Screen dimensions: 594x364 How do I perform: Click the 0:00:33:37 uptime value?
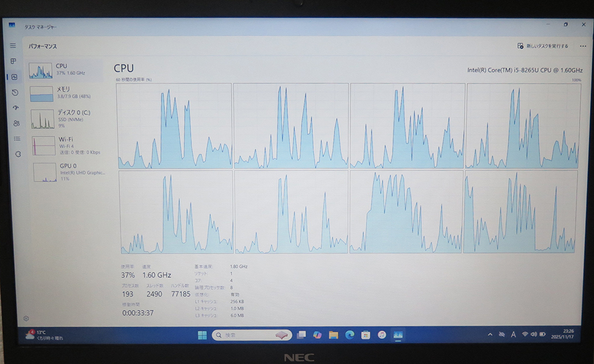(x=138, y=313)
